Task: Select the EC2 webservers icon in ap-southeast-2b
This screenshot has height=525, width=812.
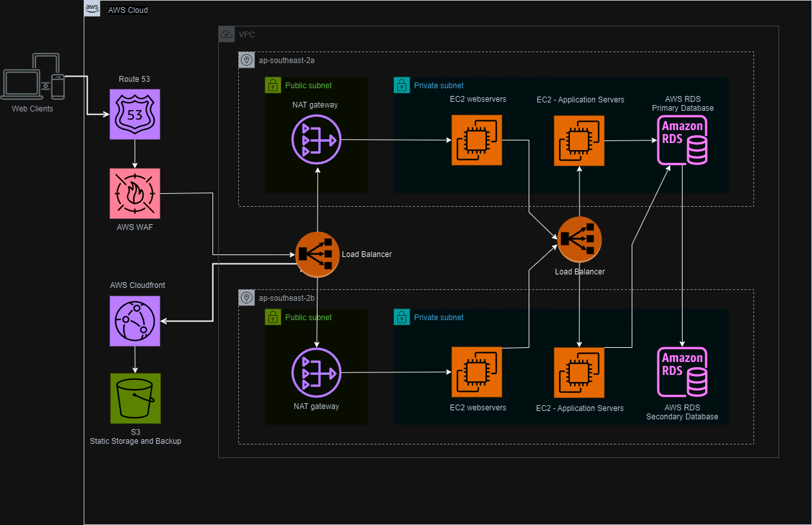Action: (x=477, y=372)
